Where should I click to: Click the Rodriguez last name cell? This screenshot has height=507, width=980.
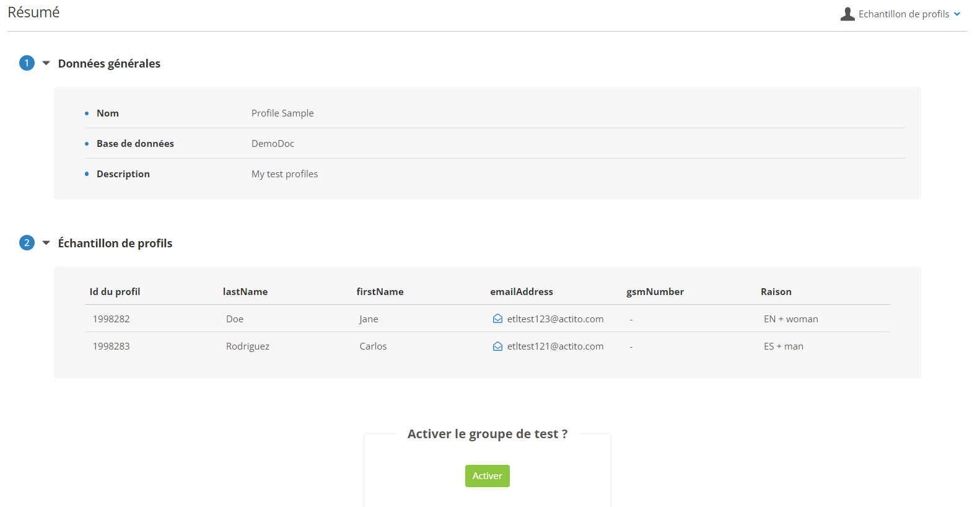[x=248, y=346]
